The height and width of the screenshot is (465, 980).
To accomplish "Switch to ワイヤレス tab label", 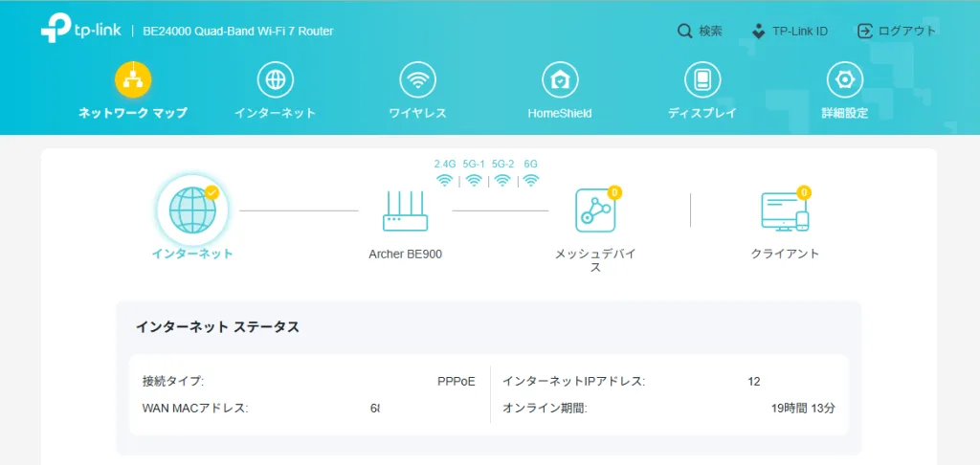I will tap(418, 113).
